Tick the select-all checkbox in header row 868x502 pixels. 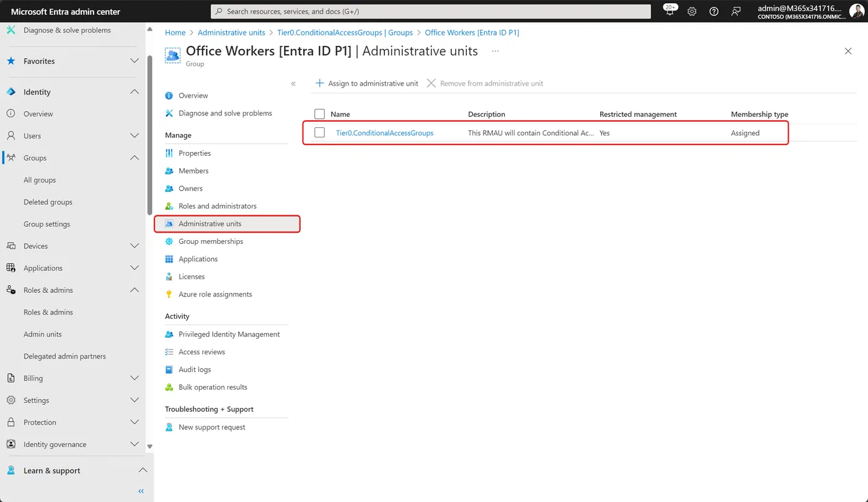[320, 114]
